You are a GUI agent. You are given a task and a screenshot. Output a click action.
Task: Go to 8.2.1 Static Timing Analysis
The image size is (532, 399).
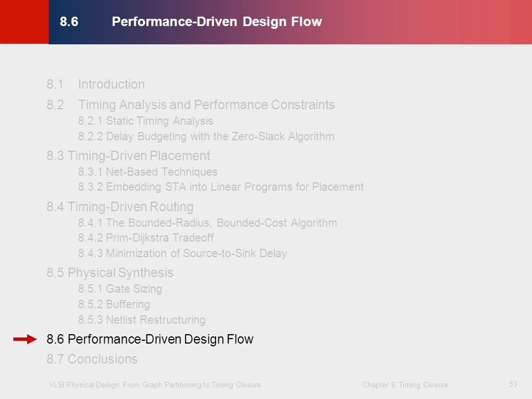[146, 121]
